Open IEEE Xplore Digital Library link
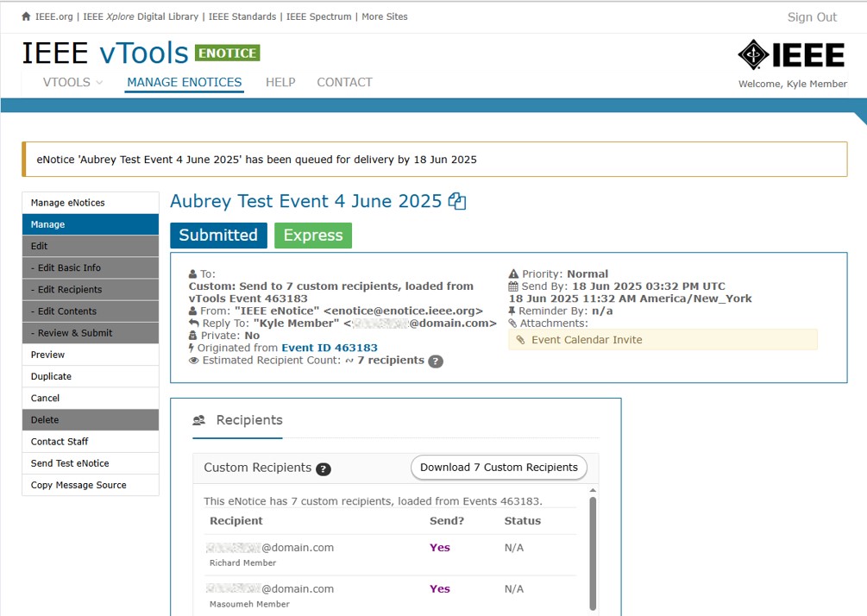Screen dimensions: 867x616 (141, 16)
